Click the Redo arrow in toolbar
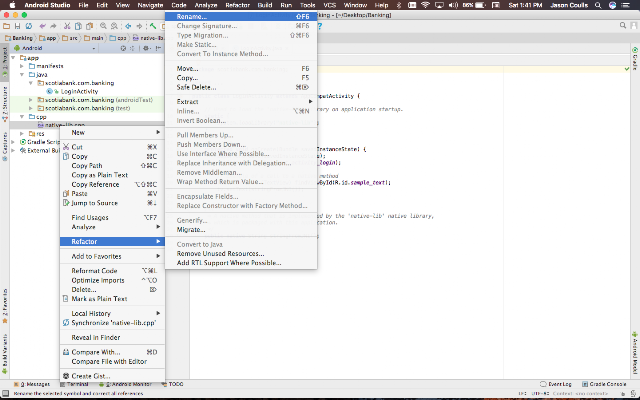The height and width of the screenshot is (400, 640). tap(53, 26)
